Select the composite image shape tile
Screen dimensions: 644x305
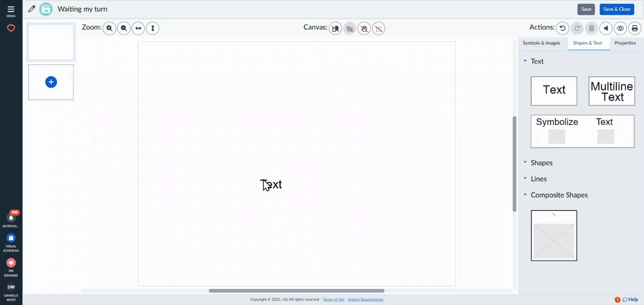coord(554,236)
